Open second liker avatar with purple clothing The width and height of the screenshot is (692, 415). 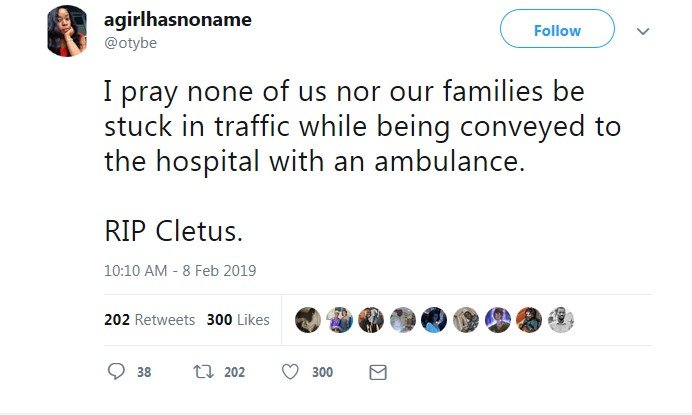coord(339,320)
